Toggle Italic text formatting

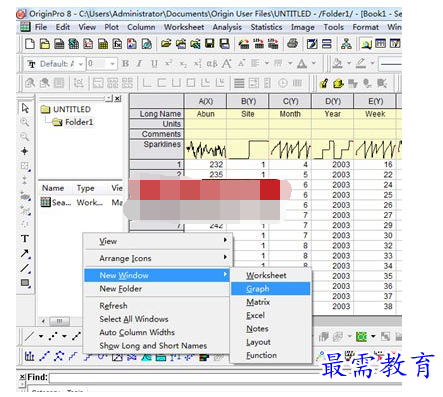click(140, 63)
